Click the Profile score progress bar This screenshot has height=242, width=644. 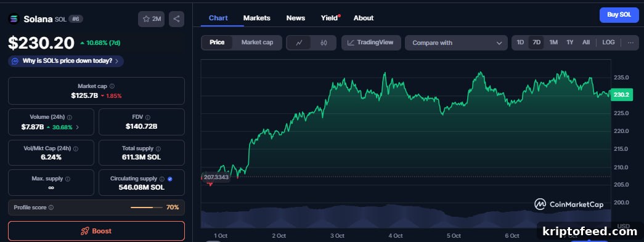147,208
